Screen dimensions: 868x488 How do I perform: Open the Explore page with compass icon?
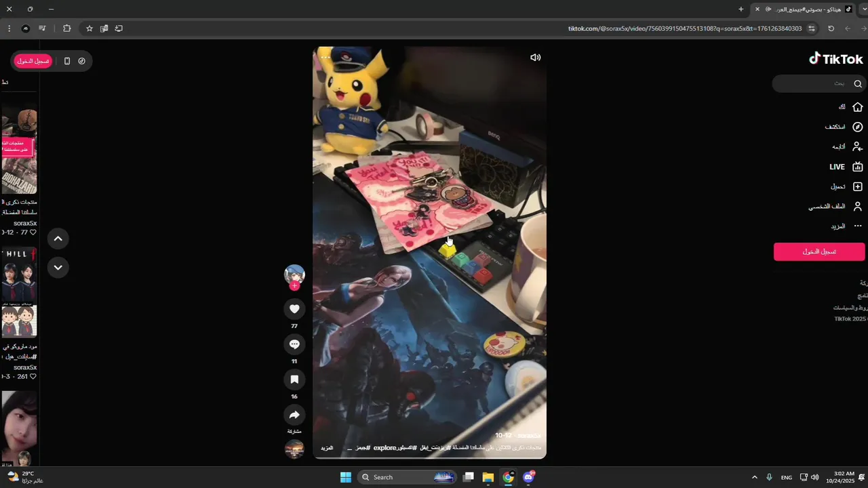coord(844,127)
